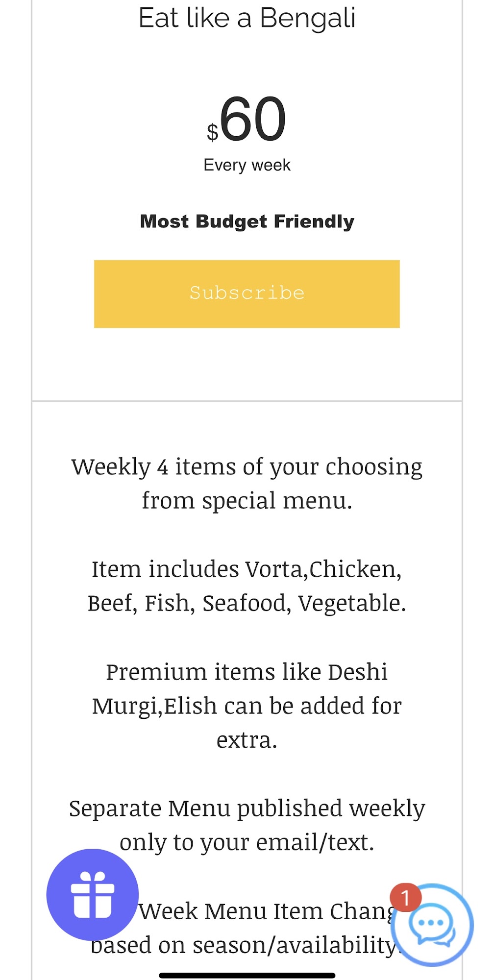Tap 'Murgi,Elish can be added for' line
494x980 pixels.
pos(247,706)
